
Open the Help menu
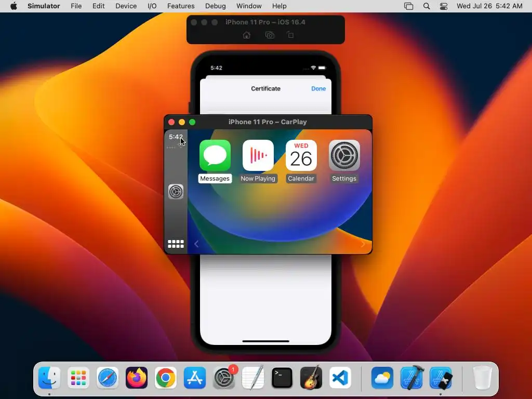(x=279, y=6)
